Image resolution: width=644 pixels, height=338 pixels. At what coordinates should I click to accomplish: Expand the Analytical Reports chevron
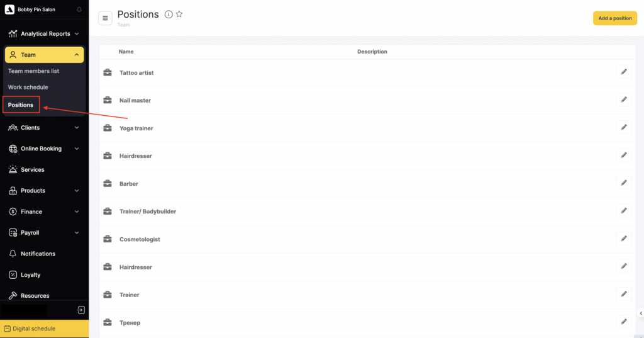[77, 34]
